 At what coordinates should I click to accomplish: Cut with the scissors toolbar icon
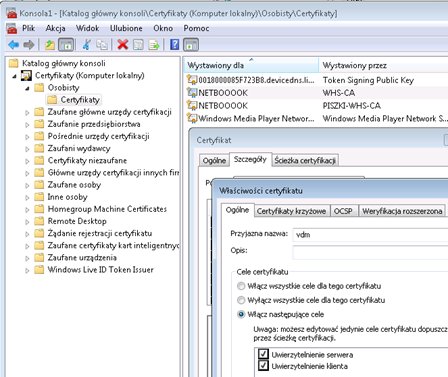pos(87,45)
